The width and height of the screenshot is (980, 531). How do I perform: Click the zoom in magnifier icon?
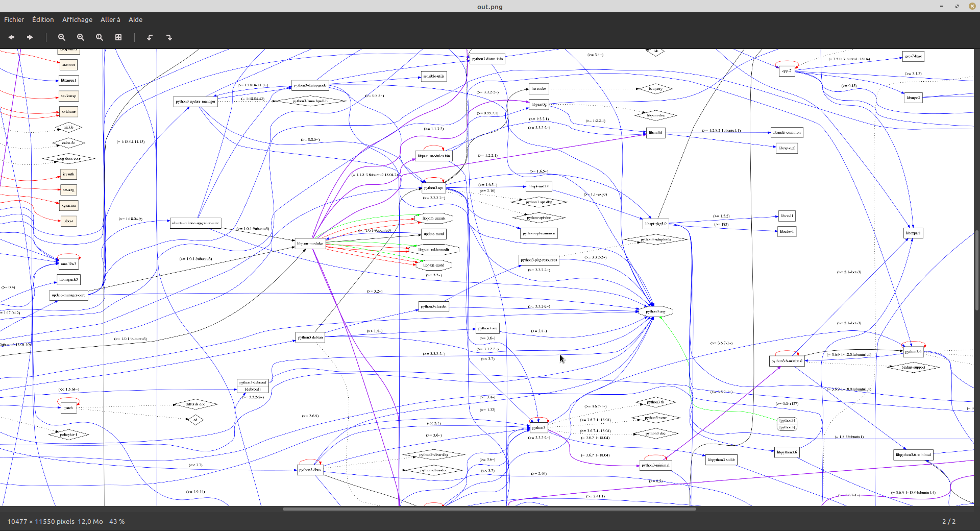tap(81, 37)
